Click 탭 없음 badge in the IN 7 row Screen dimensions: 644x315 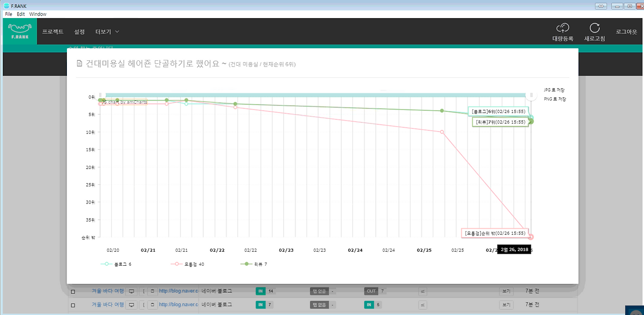pos(319,304)
